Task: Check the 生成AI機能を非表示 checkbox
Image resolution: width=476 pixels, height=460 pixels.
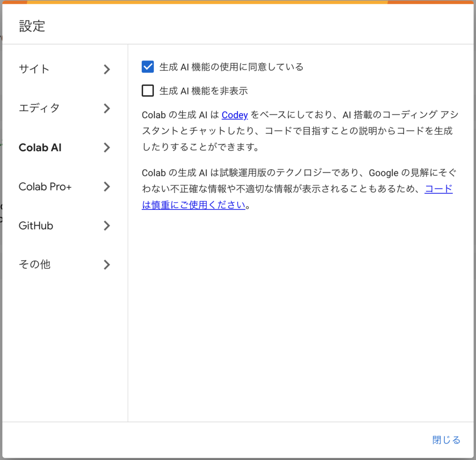Action: 147,90
